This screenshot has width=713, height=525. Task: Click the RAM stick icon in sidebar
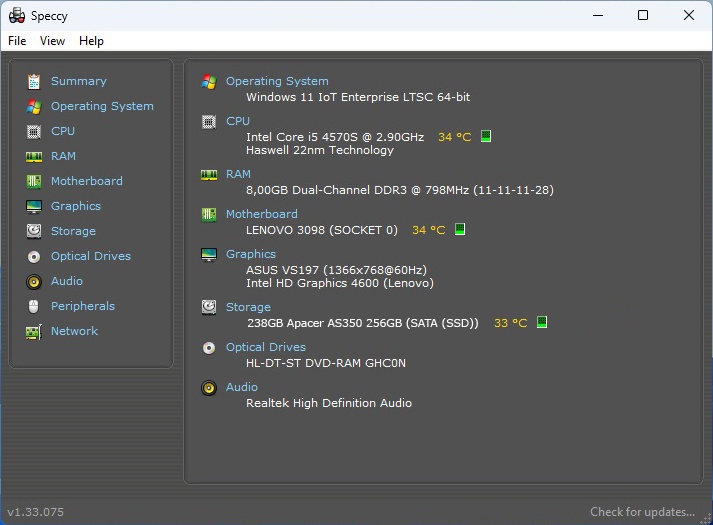coord(34,157)
